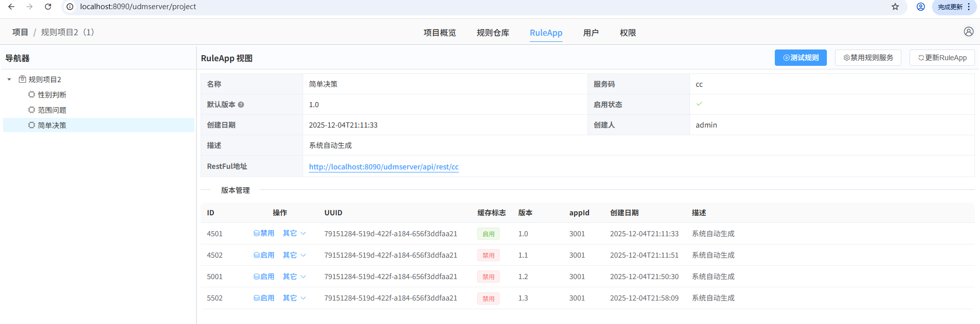Disable version 1.0 with its 禁用 action
Viewport: 980px width, 324px height.
tap(264, 233)
